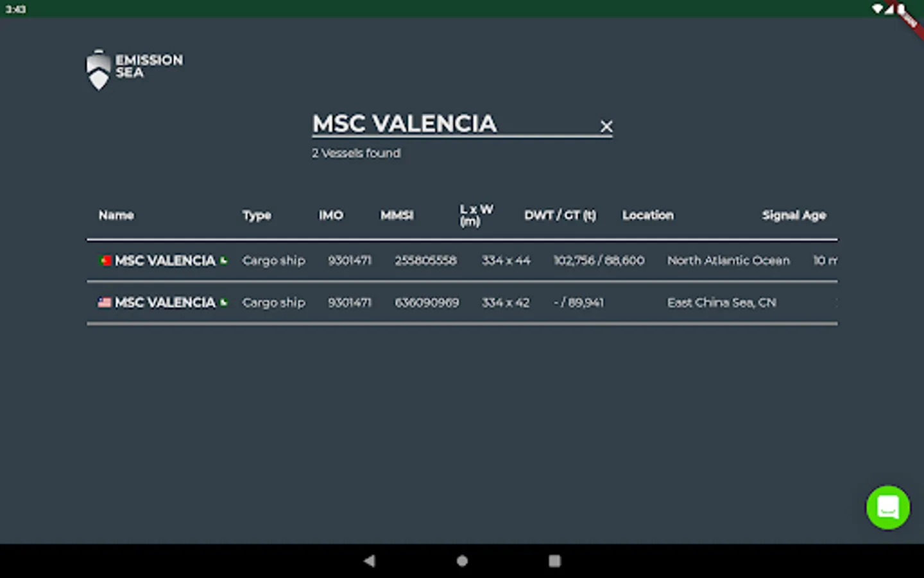Sort by the Type column header

tap(257, 215)
